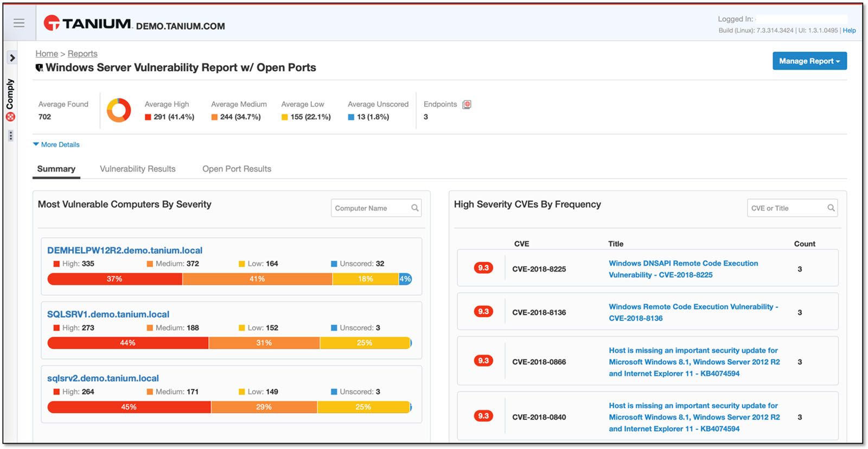Switch to the Open Port Results tab
868x449 pixels.
tap(237, 169)
